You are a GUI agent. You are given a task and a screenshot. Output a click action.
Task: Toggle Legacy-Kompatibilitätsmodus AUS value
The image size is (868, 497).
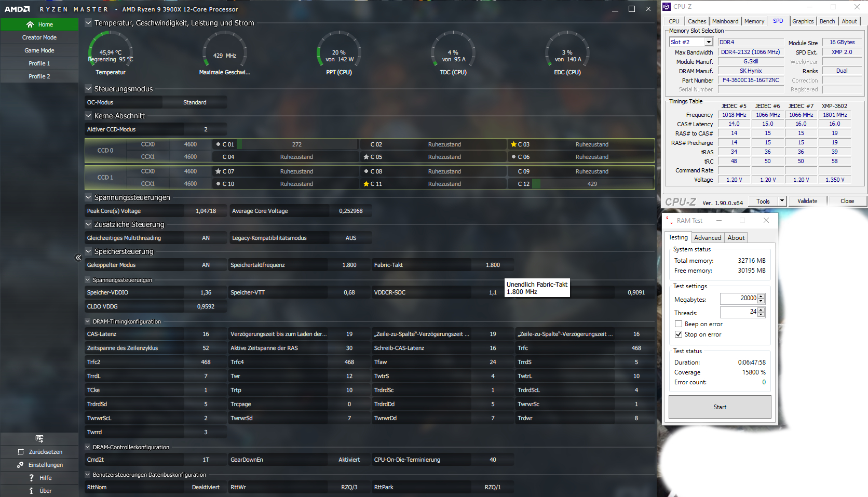pyautogui.click(x=351, y=238)
